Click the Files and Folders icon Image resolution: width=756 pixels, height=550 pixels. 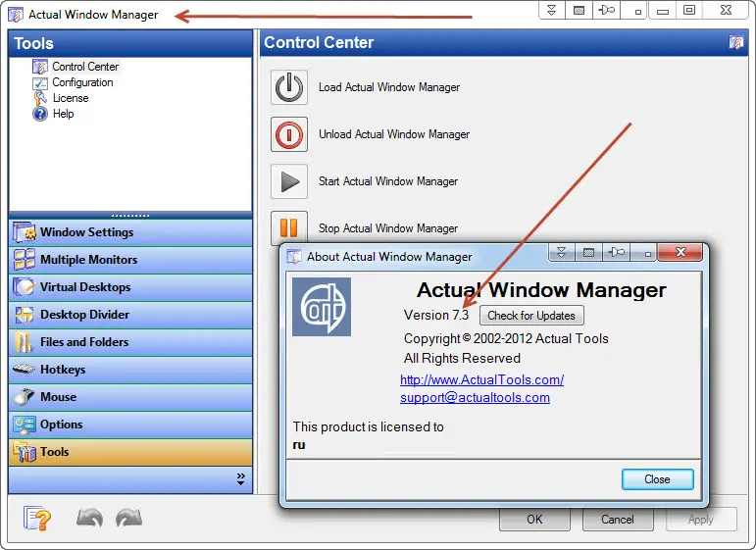pyautogui.click(x=24, y=342)
